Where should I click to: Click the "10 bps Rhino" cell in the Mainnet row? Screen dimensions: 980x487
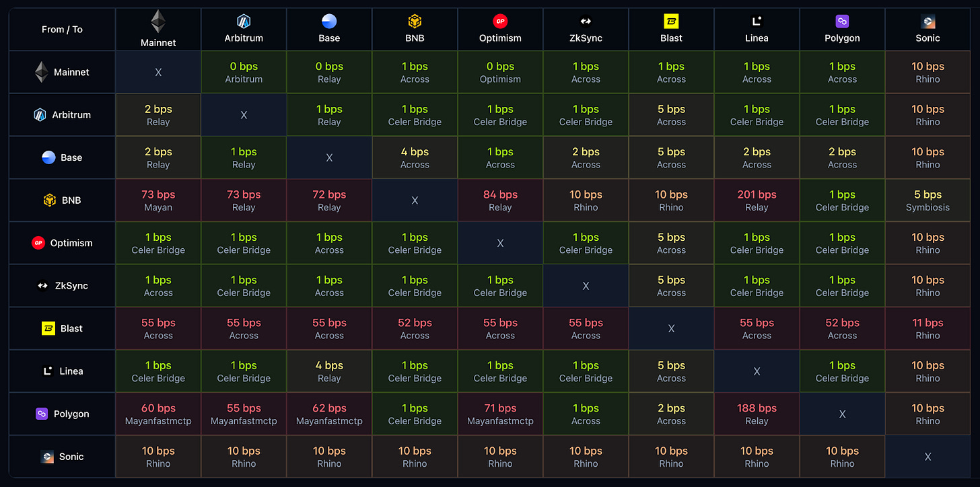click(928, 72)
